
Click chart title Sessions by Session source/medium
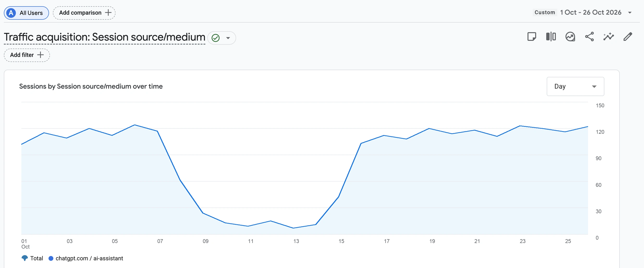[91, 86]
